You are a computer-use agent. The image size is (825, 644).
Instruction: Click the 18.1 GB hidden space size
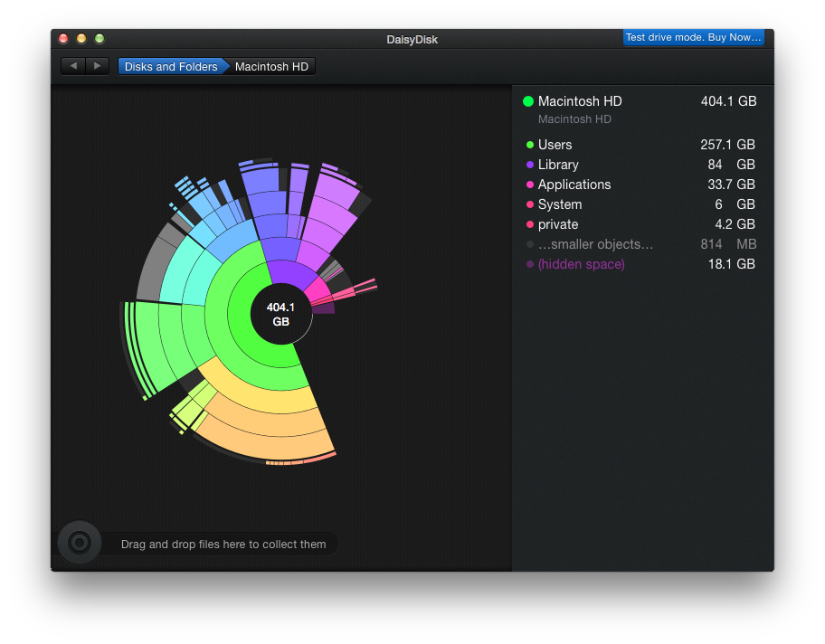tap(731, 264)
